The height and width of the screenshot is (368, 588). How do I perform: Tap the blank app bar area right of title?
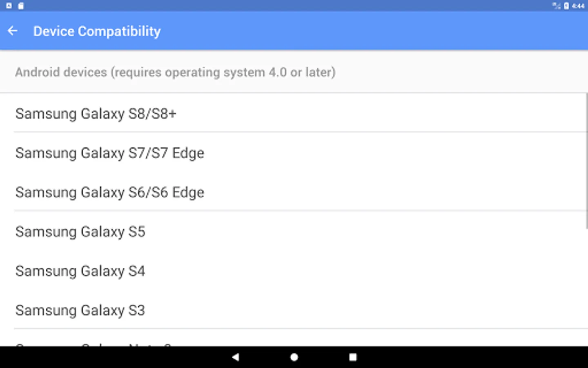[367, 31]
